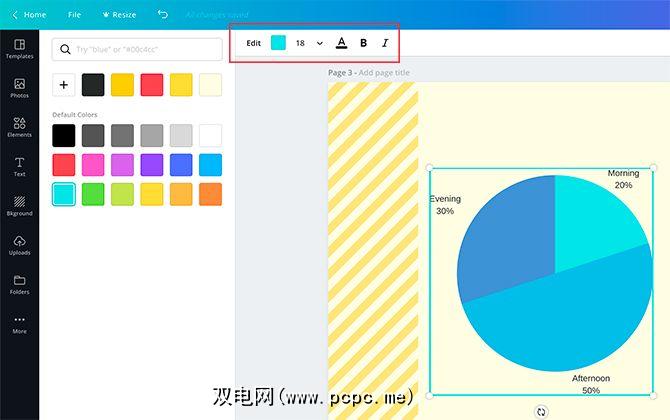Viewport: 670px width, 420px height.
Task: Select the black default color
Action: pos(64,135)
